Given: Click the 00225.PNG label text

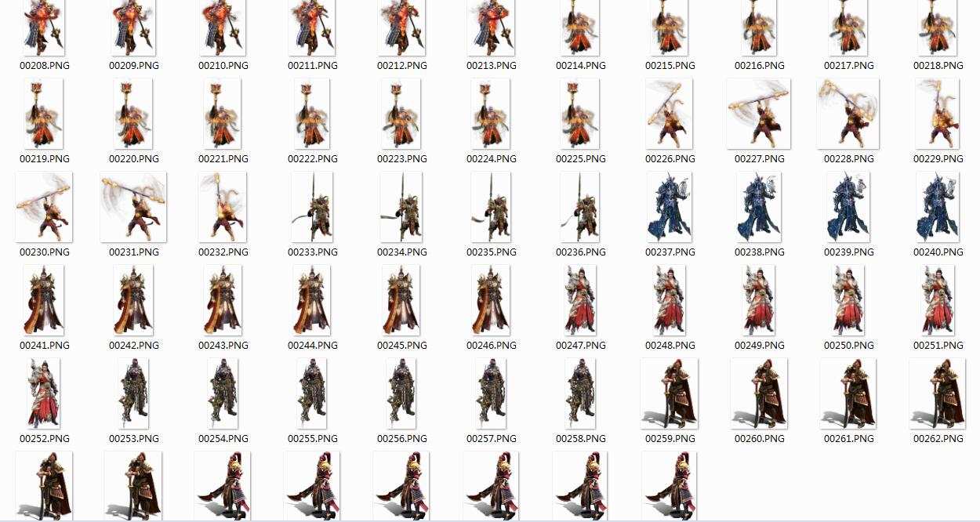Looking at the screenshot, I should (581, 159).
